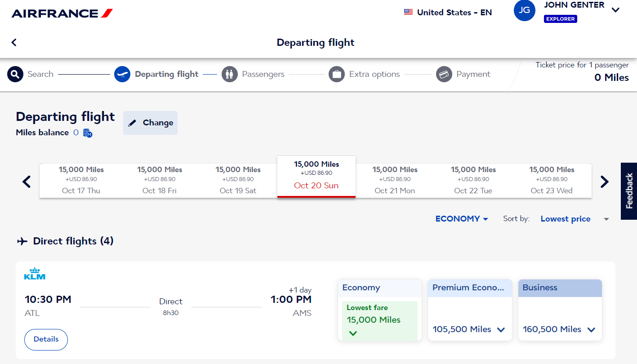
Task: Select the Oct 18 Fri date tab
Action: coord(160,181)
